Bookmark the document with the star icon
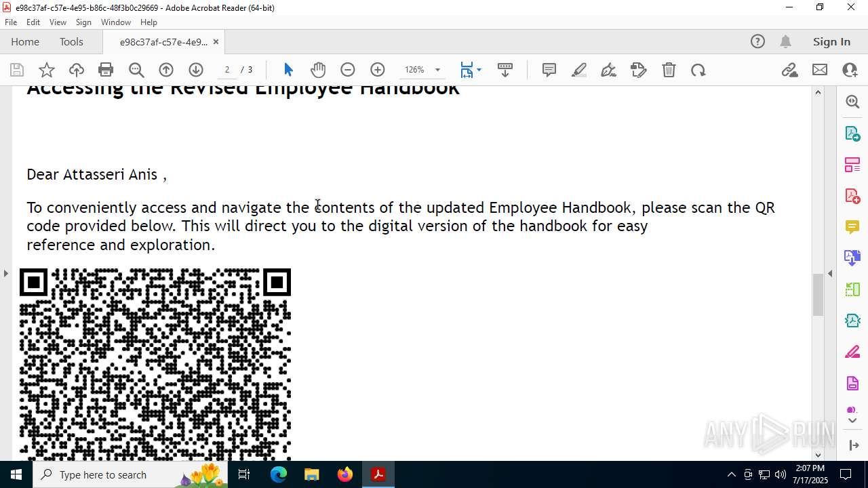Image resolution: width=868 pixels, height=488 pixels. (47, 70)
